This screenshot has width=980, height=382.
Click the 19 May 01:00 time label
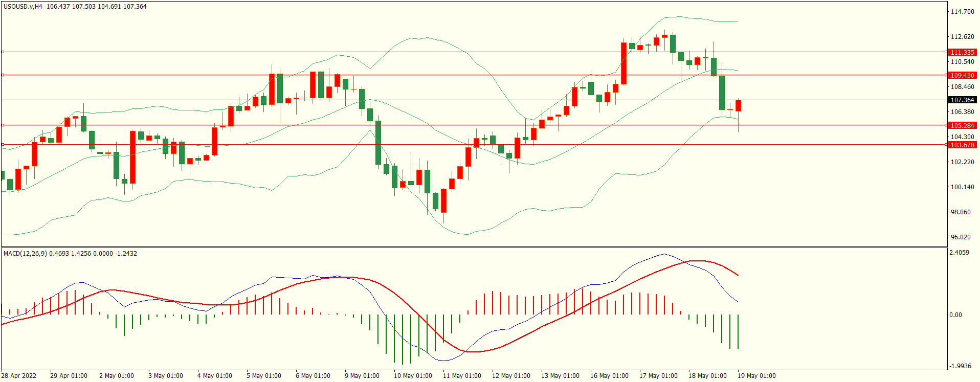[756, 376]
